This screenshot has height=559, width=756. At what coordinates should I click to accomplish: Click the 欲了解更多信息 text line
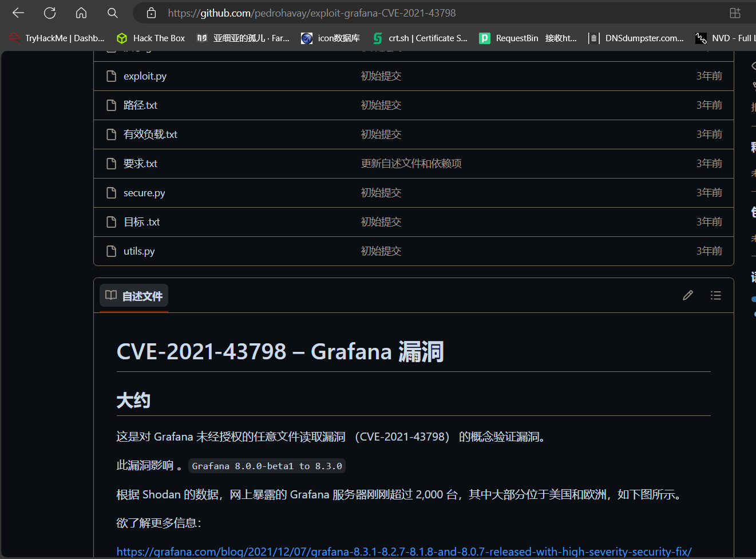pos(159,523)
